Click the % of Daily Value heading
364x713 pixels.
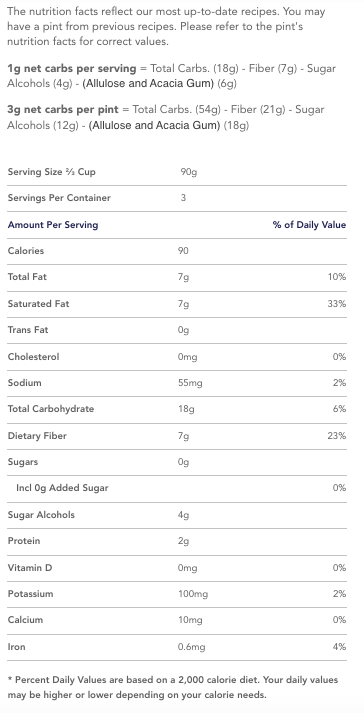(309, 225)
